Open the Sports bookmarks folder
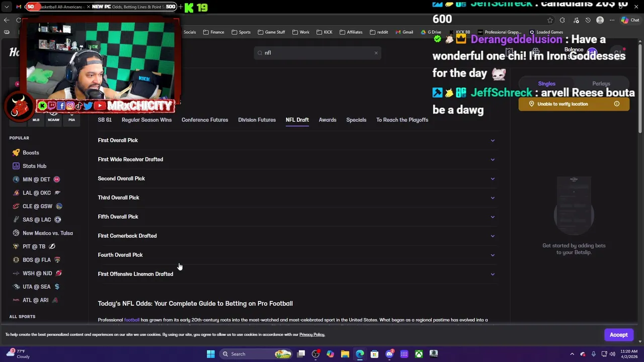 pos(241,32)
